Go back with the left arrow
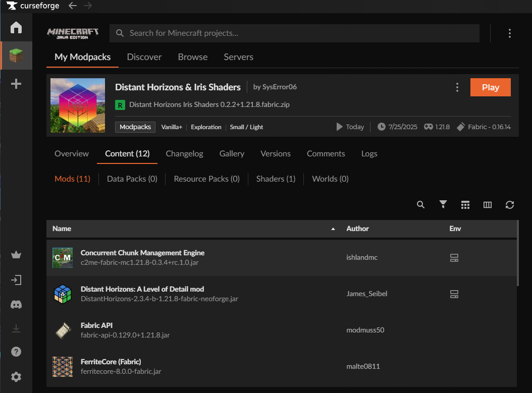This screenshot has width=532, height=393. click(73, 6)
